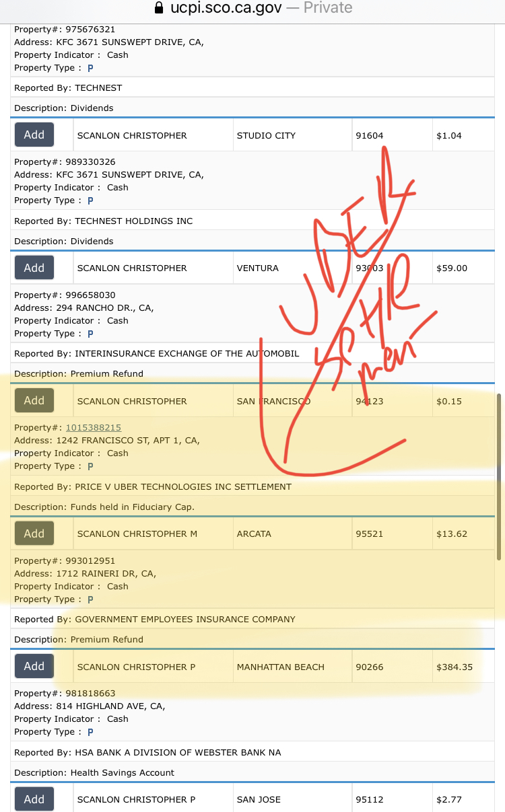This screenshot has width=505, height=812.
Task: Select 'INTERINSURANCE EXCHANGE OF THE AUTOMOBIL' reporter line
Action: pyautogui.click(x=157, y=354)
